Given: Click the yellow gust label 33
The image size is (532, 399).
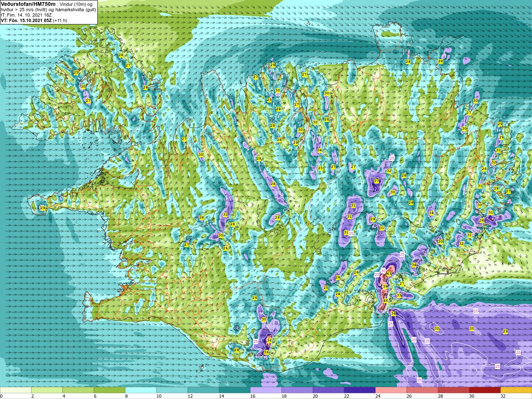Looking at the screenshot, I should [399, 295].
